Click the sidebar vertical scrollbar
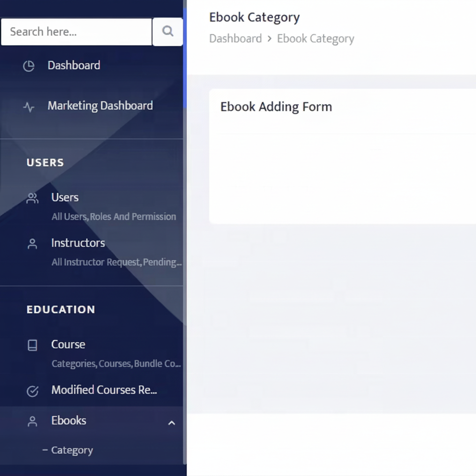This screenshot has height=476, width=476. (x=185, y=55)
